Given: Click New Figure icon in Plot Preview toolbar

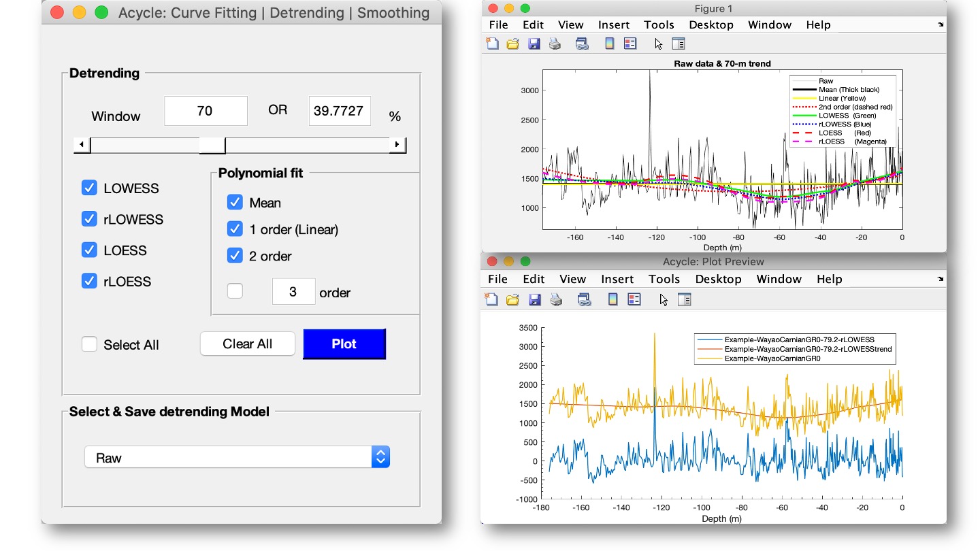Looking at the screenshot, I should [492, 299].
